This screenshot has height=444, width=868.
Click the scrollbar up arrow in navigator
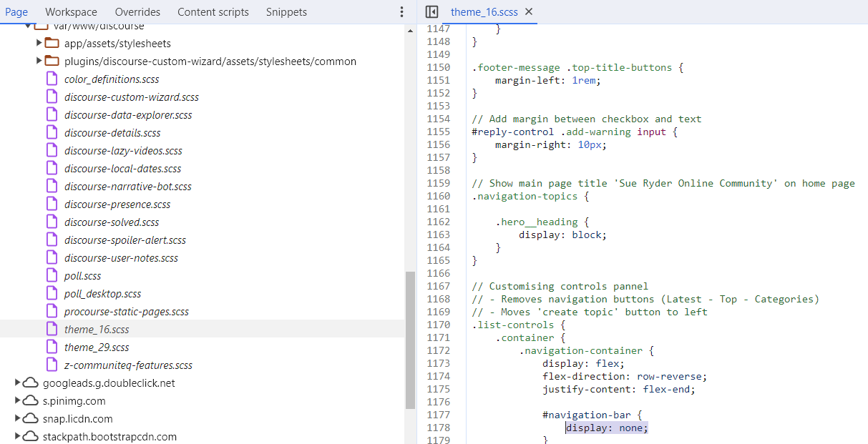410,30
